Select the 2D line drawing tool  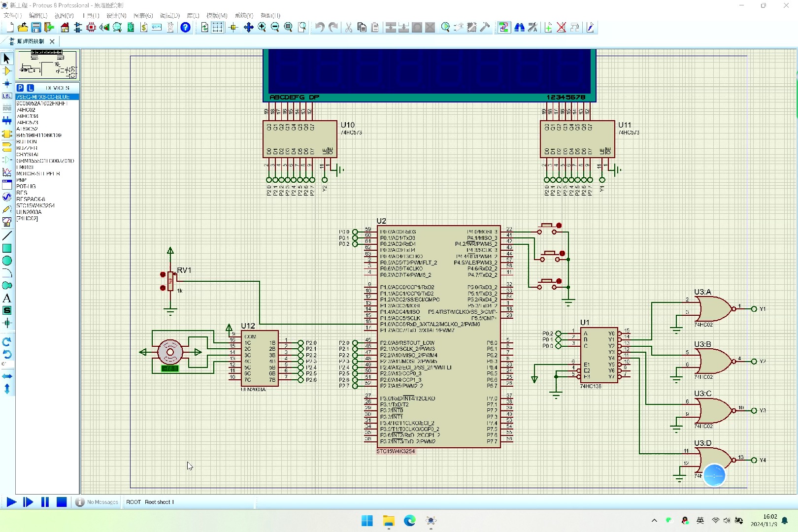(7, 236)
